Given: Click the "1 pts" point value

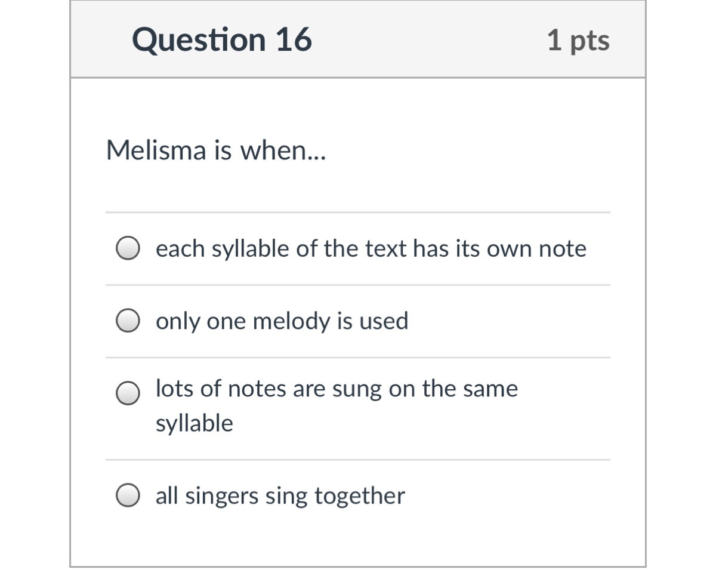Looking at the screenshot, I should click(x=578, y=41).
